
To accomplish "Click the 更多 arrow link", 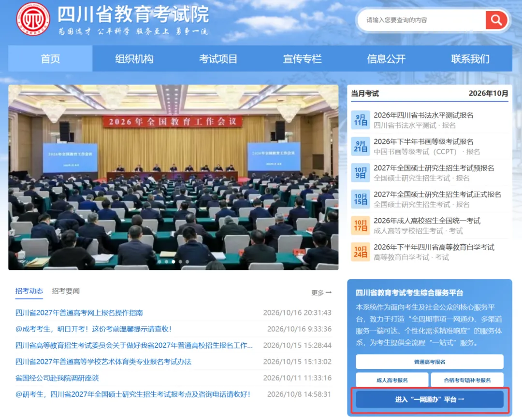I will tap(321, 293).
